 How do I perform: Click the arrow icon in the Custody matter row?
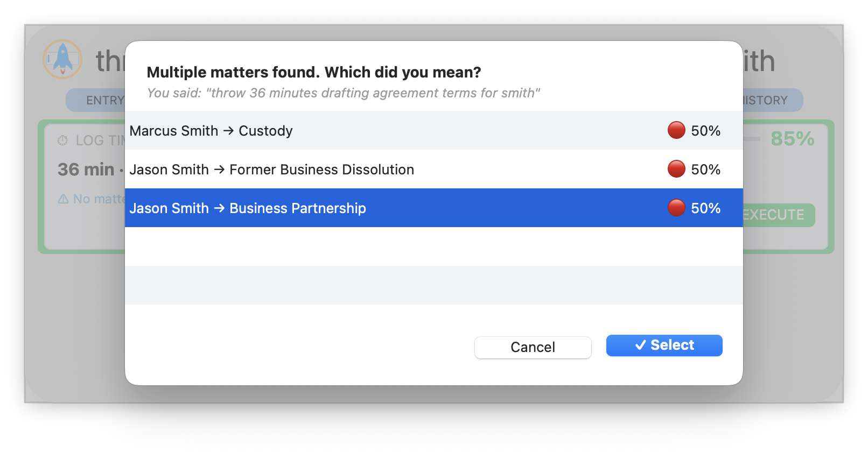click(x=229, y=130)
